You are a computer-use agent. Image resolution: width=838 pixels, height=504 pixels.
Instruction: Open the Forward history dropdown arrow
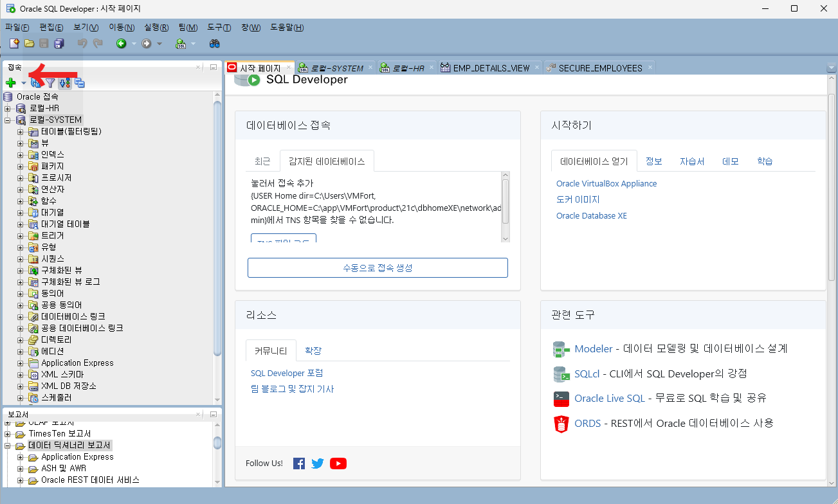click(159, 44)
